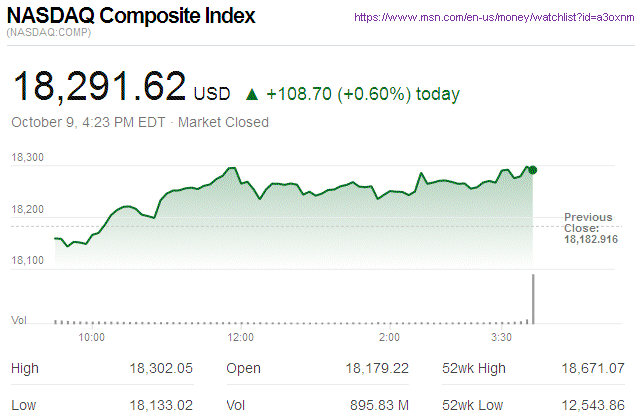Click the 3:30 time axis label
Viewport: 640px width, 420px height.
pos(502,338)
